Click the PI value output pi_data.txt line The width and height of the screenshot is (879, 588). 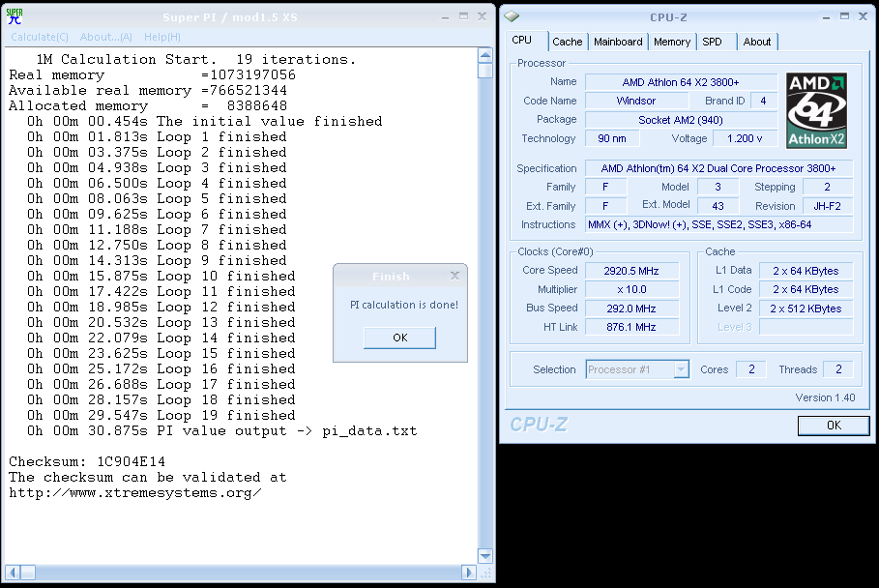point(222,431)
